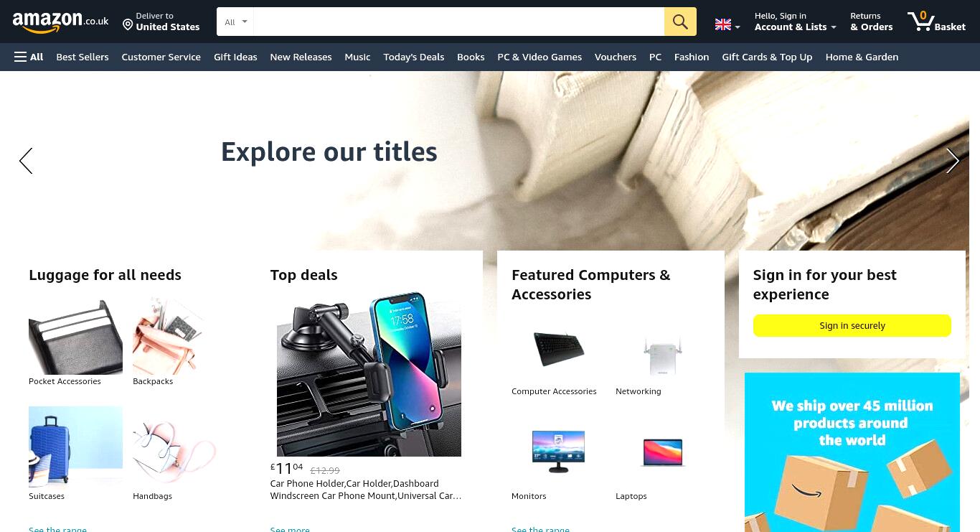Click the Sign in securely button
This screenshot has width=980, height=532.
click(852, 325)
